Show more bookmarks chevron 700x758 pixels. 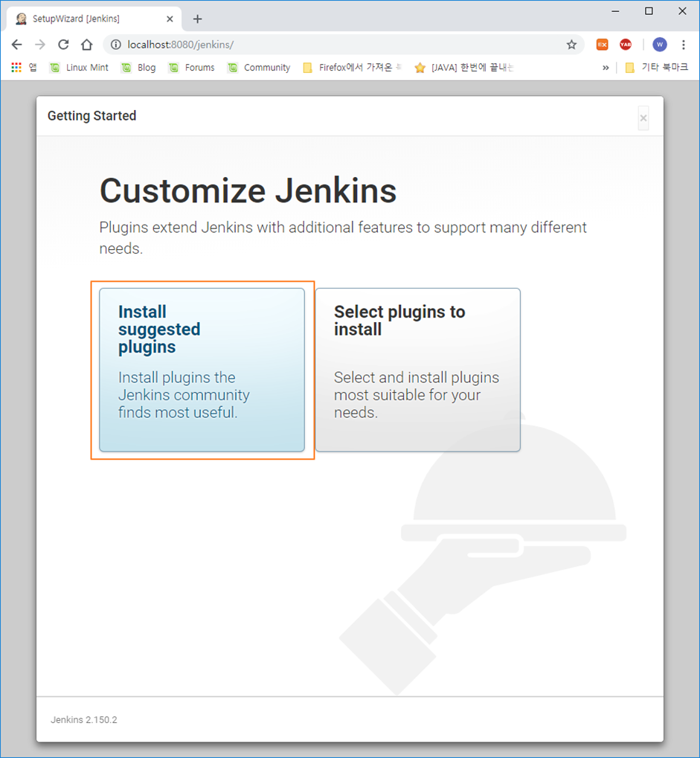point(606,68)
